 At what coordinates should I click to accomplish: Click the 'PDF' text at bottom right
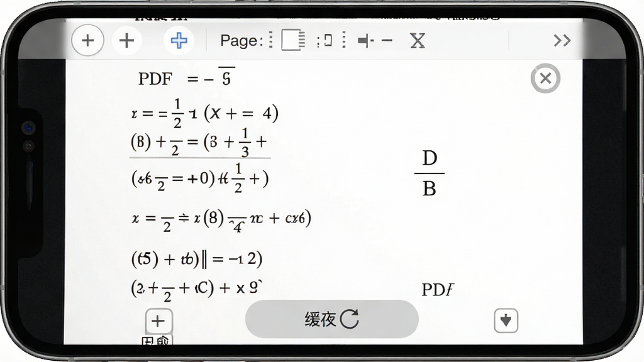click(438, 290)
